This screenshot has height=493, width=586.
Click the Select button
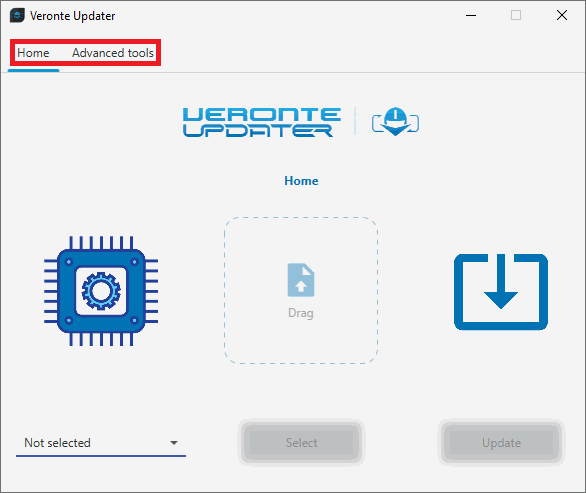point(301,443)
